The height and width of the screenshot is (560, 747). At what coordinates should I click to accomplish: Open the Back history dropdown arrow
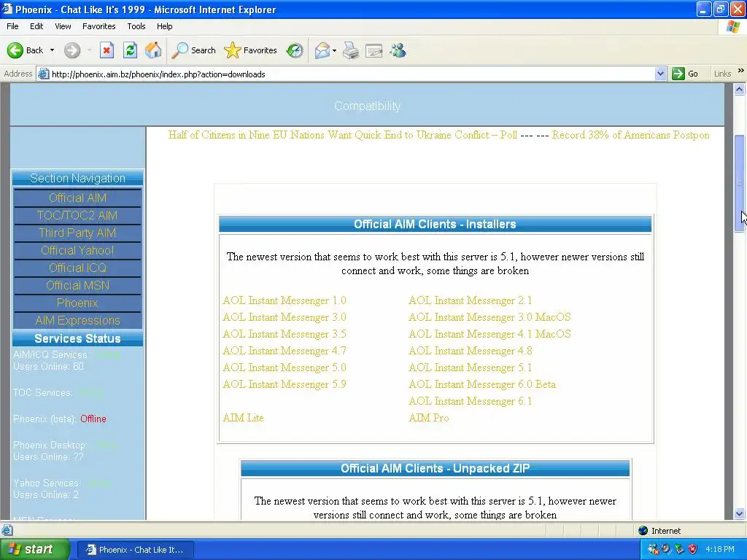[52, 50]
